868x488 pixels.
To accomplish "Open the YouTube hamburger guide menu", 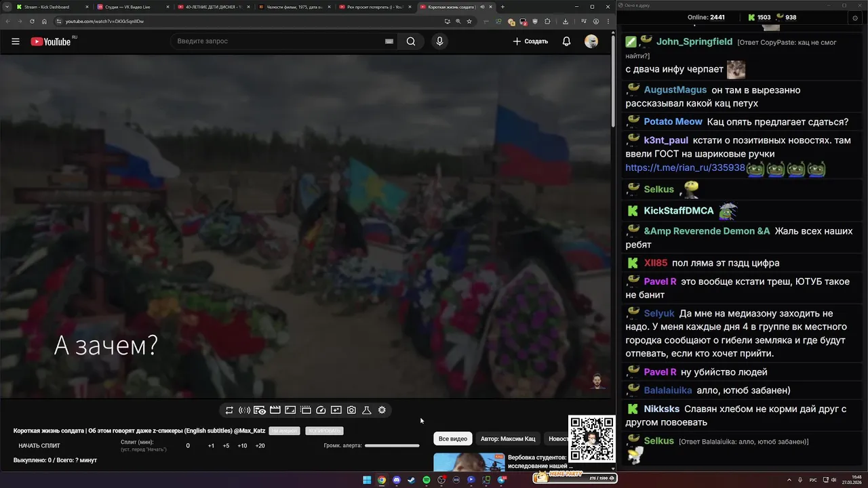I will click(x=15, y=41).
